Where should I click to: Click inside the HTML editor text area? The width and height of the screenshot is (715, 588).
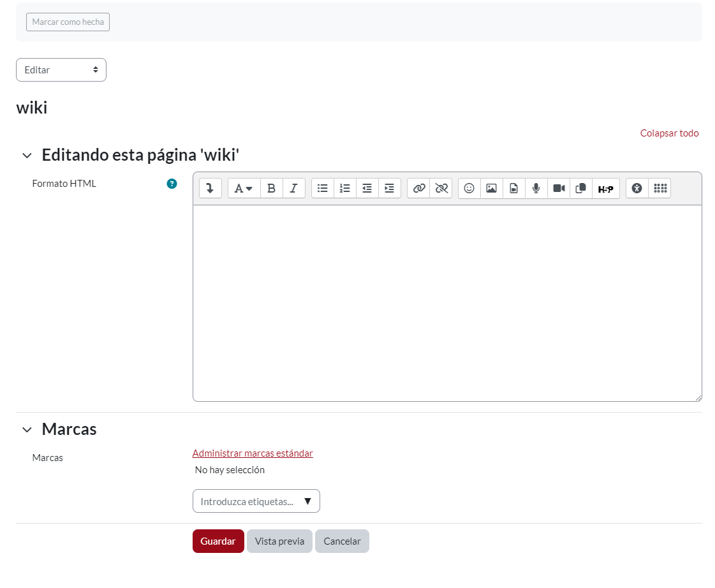(446, 303)
